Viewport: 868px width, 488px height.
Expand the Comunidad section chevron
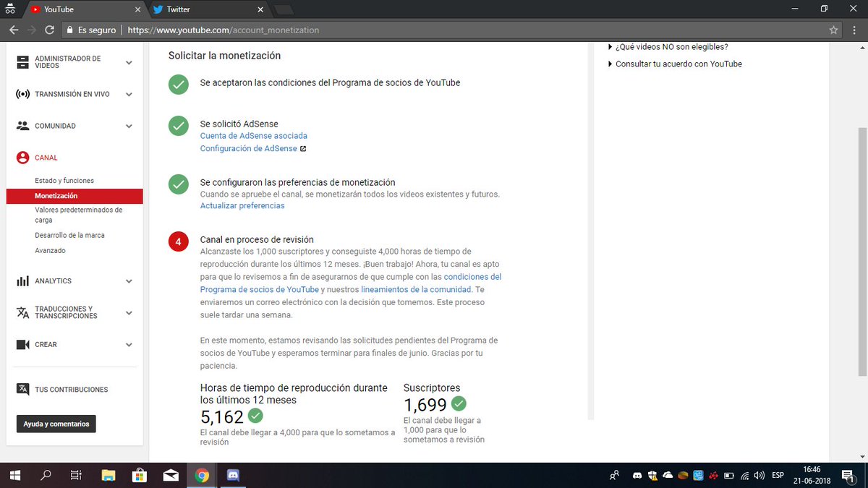[x=129, y=126]
